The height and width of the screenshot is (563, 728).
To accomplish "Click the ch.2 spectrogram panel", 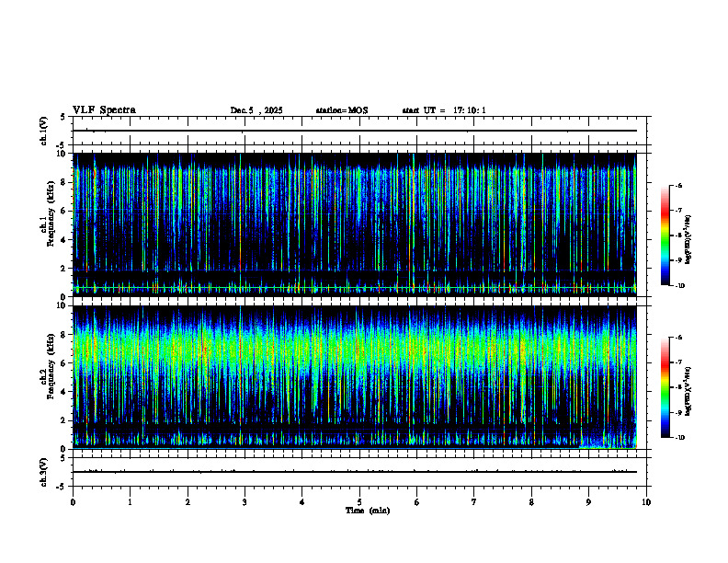I will pos(355,377).
